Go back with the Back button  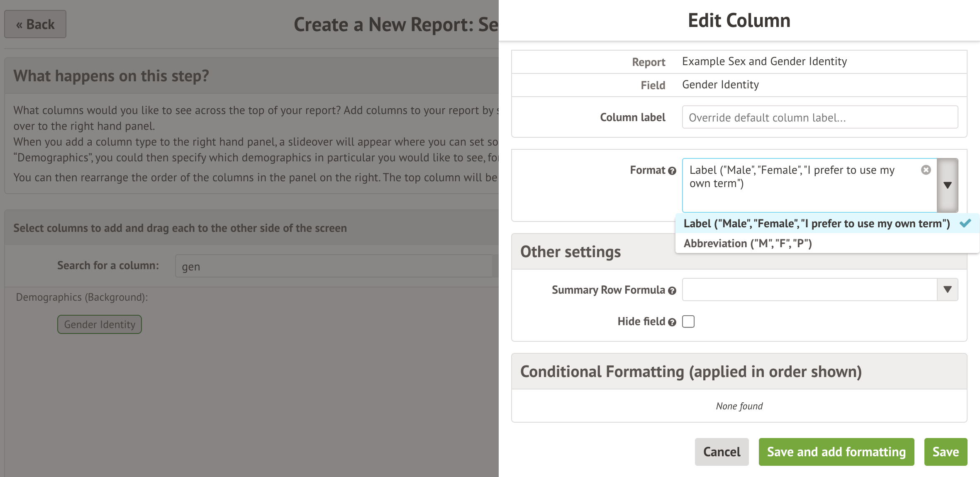coord(35,24)
